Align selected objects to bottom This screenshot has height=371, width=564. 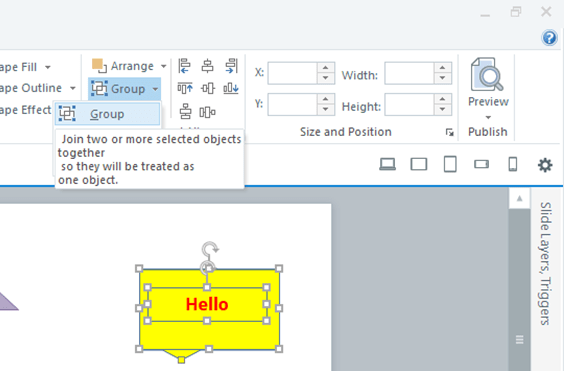click(x=231, y=88)
